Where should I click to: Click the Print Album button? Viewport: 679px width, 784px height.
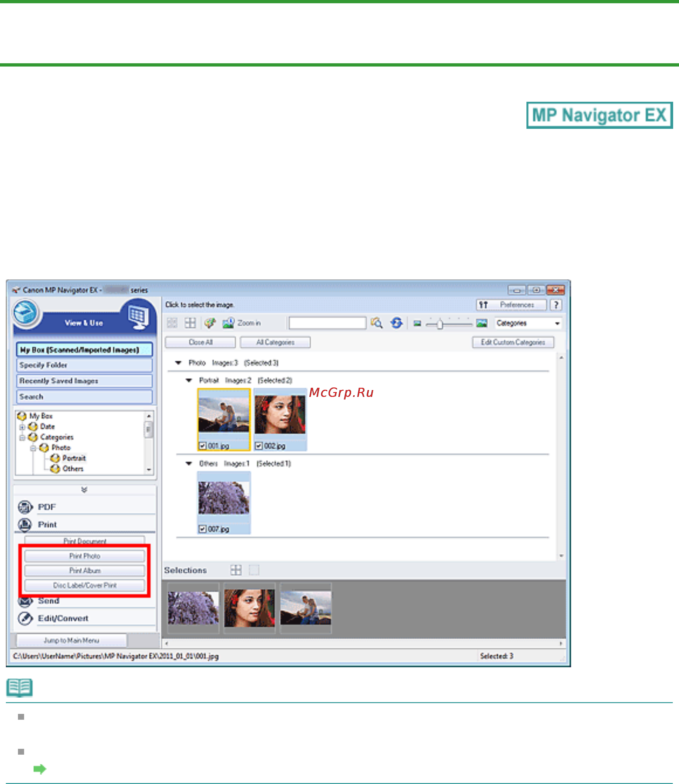(84, 571)
